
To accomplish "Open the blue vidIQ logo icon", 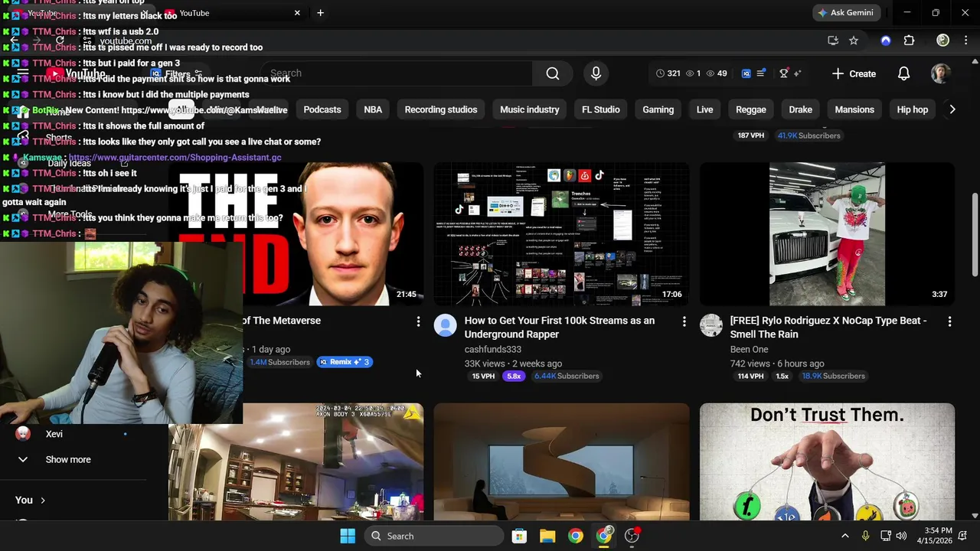I will point(746,73).
